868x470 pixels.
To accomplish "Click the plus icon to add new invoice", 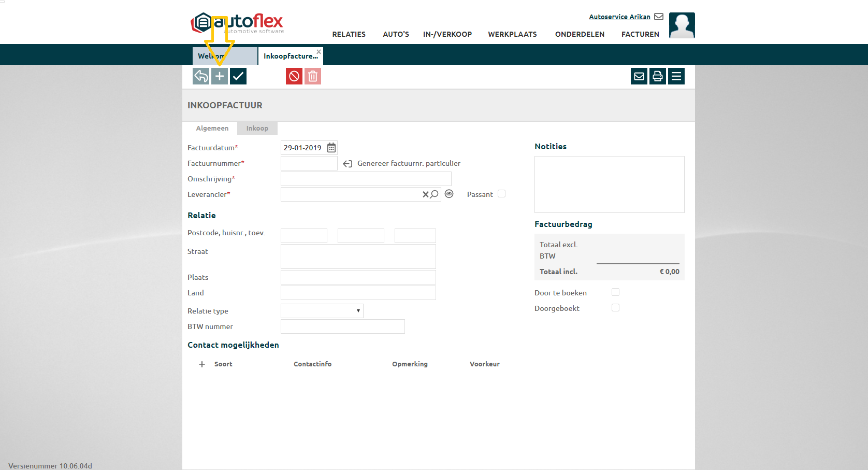I will tap(220, 76).
